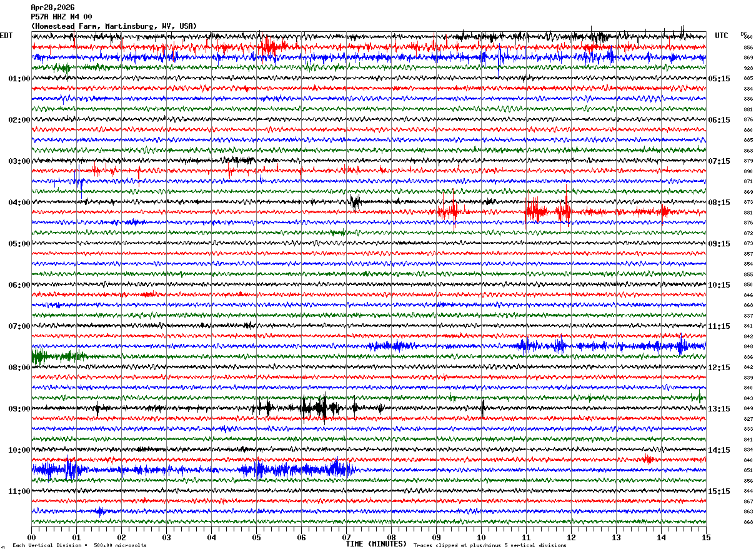Image resolution: width=756 pixels, height=554 pixels.
Task: Click the 03:00 EDT time label
Action: pyautogui.click(x=19, y=161)
